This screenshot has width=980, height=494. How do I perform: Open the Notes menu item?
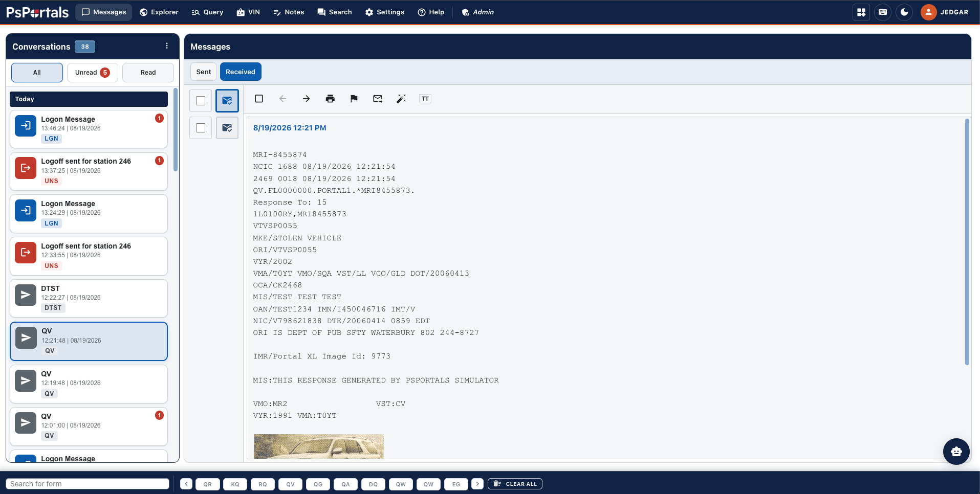point(289,12)
